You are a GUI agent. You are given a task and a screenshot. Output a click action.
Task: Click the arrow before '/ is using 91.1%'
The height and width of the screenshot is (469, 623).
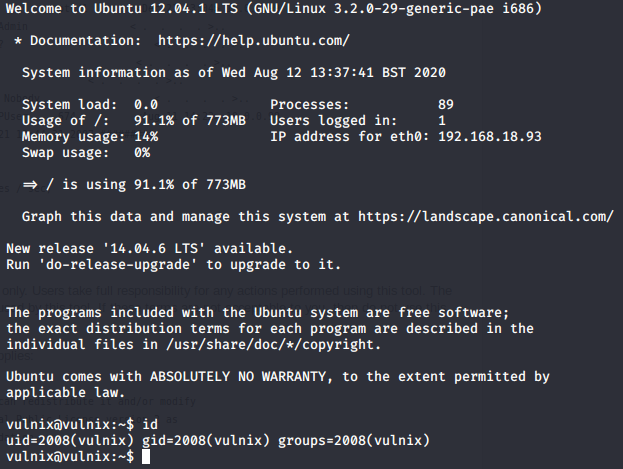pyautogui.click(x=30, y=185)
